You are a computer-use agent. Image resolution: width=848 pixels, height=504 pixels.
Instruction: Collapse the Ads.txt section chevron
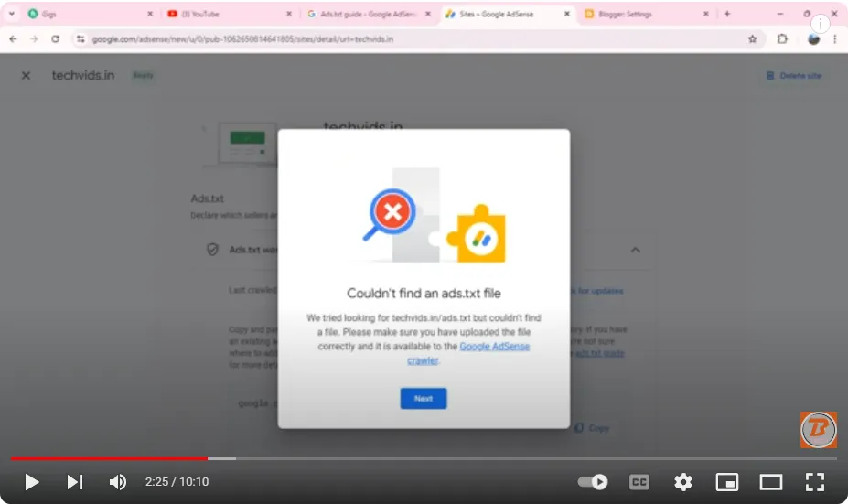(636, 250)
